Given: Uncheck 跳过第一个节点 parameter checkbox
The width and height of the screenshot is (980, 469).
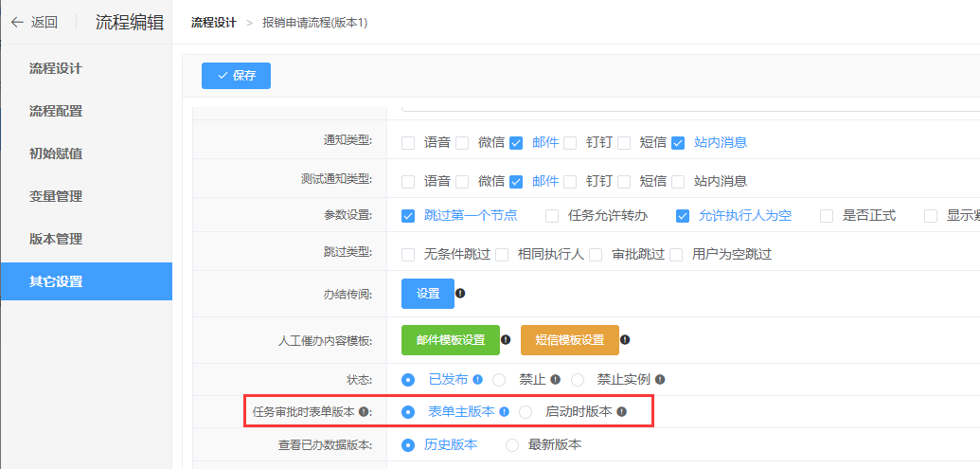Looking at the screenshot, I should pyautogui.click(x=408, y=216).
